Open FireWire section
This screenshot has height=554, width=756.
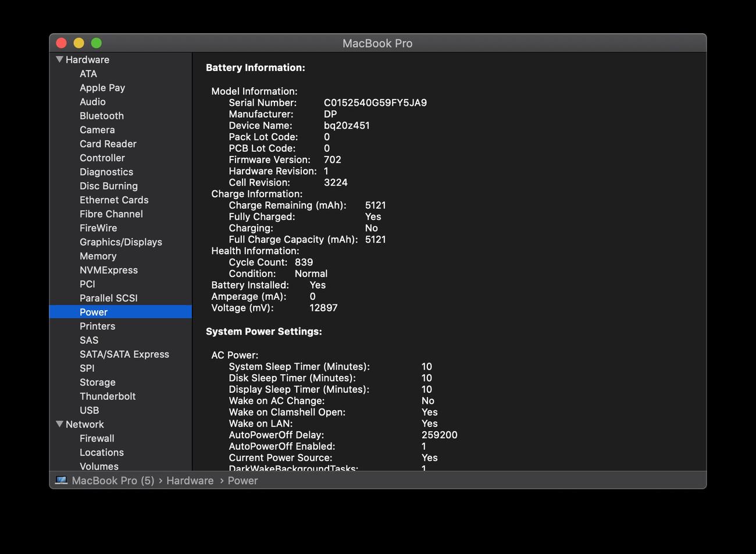[x=98, y=228]
